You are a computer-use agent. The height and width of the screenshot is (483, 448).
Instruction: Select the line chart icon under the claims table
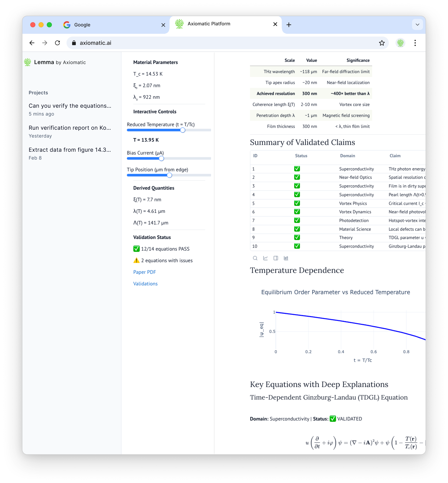point(265,258)
